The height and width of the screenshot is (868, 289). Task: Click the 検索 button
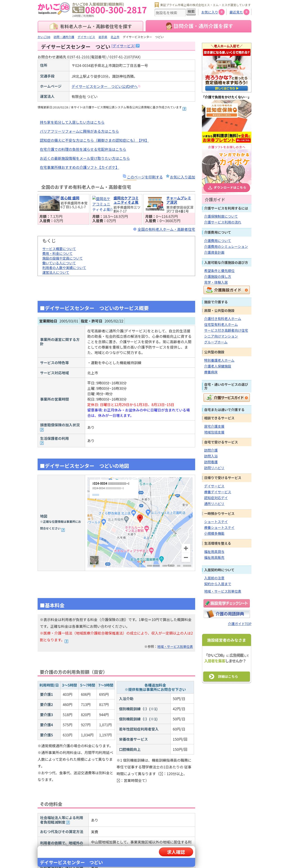coord(191,12)
